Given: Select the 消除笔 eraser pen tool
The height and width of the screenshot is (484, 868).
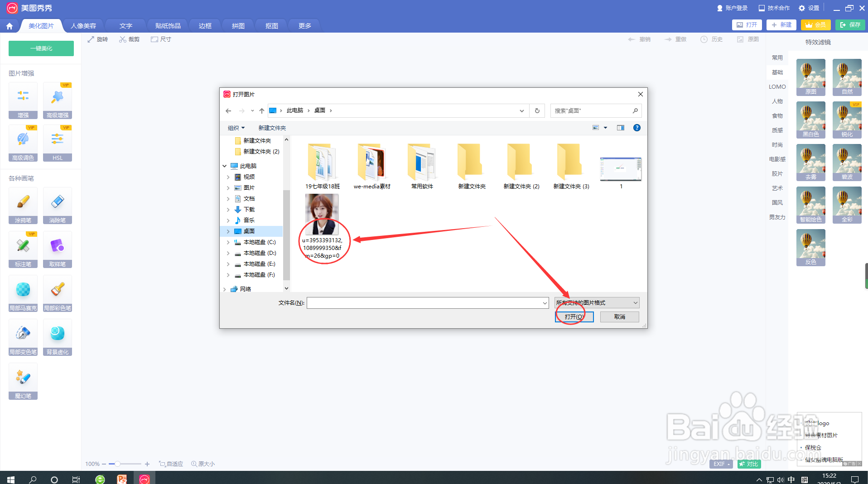Looking at the screenshot, I should 57,206.
